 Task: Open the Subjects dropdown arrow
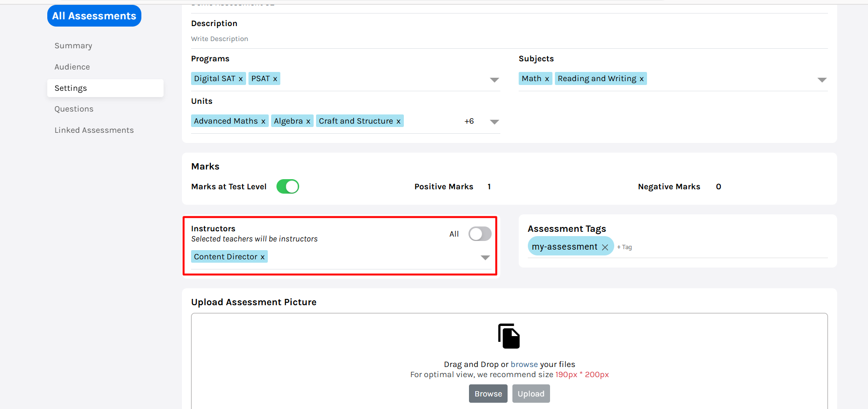(x=822, y=80)
